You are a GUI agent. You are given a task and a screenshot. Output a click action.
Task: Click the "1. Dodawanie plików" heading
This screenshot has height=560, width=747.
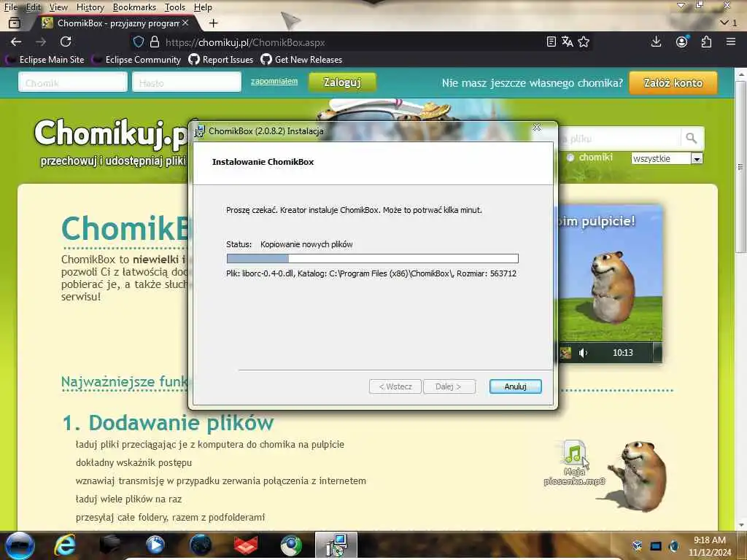click(x=169, y=423)
